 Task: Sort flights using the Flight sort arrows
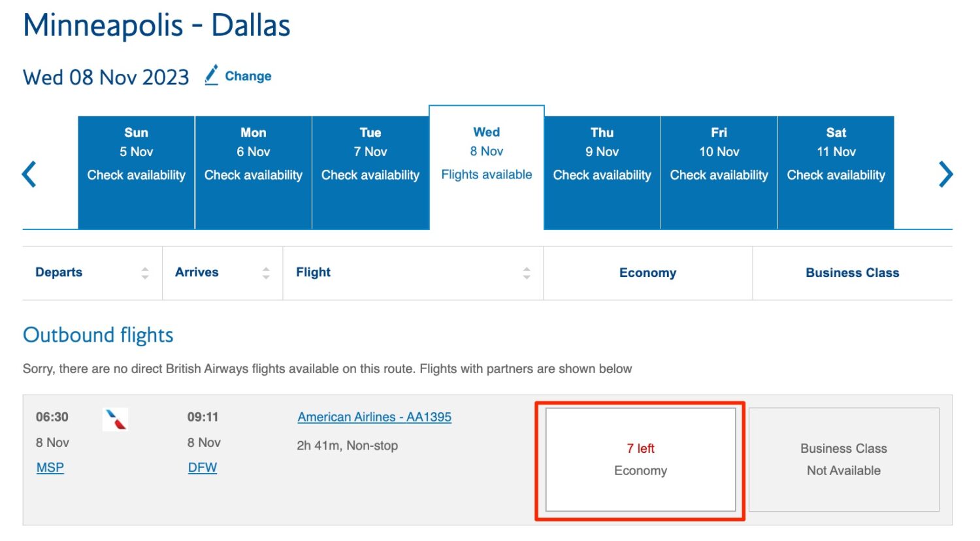(x=526, y=272)
